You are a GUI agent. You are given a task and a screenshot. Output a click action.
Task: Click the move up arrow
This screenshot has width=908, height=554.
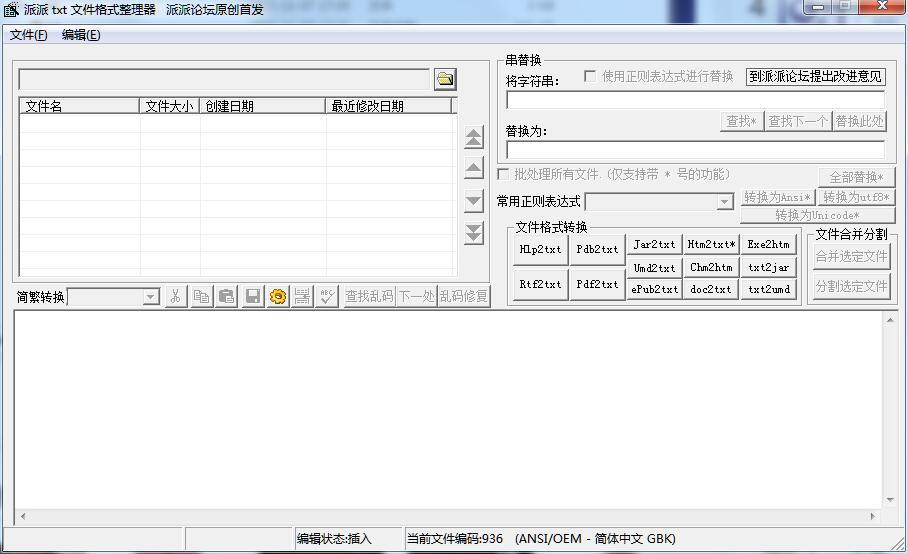474,168
